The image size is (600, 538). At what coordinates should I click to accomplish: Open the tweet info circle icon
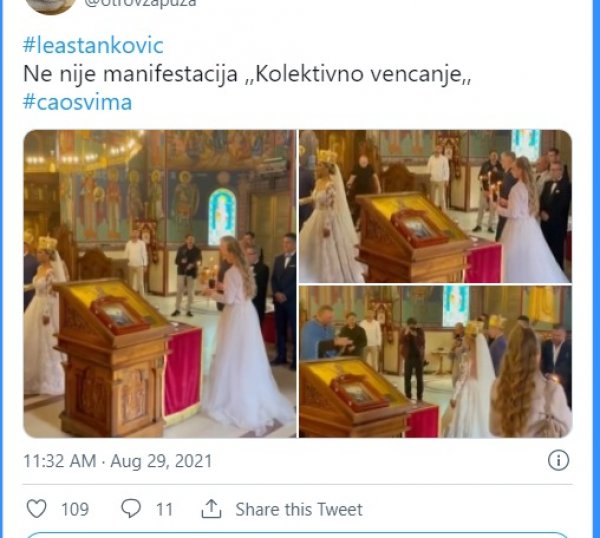tap(559, 460)
